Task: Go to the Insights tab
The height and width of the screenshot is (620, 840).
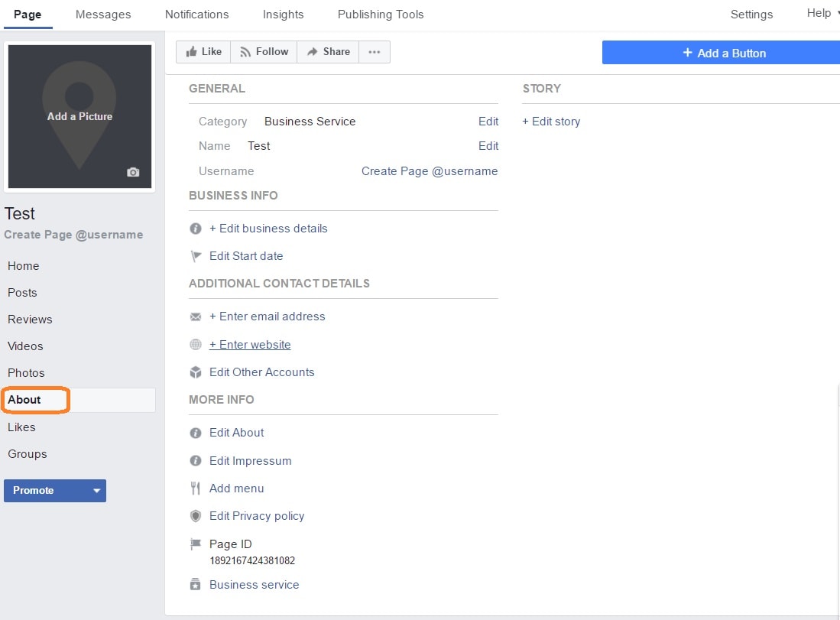Action: (x=283, y=15)
